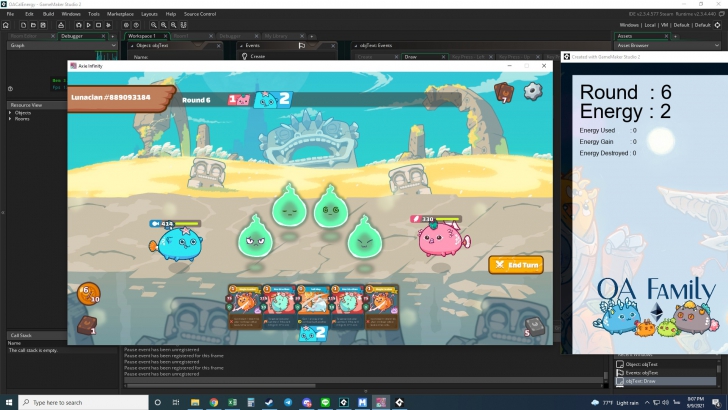
Task: Open objText: Draw in recent windows
Action: coord(665,381)
